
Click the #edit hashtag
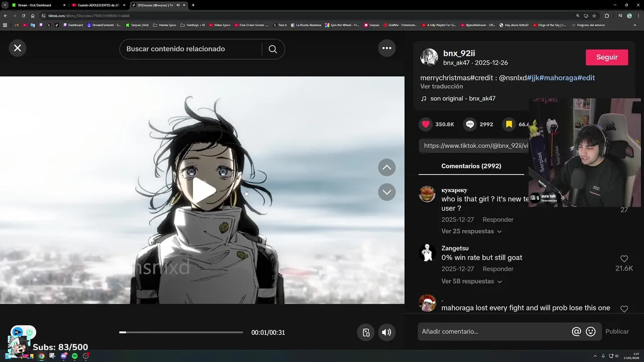(x=586, y=78)
